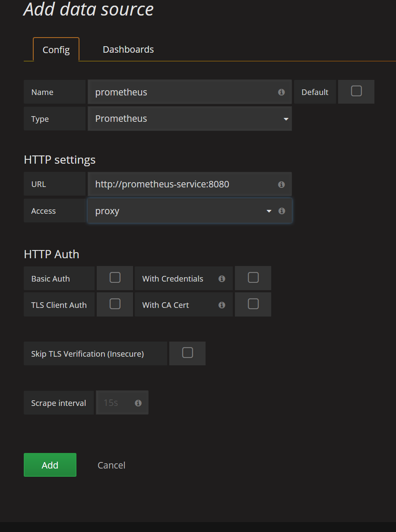Screen dimensions: 396x532
Task: Focus the Scrape interval input field
Action: pos(122,403)
